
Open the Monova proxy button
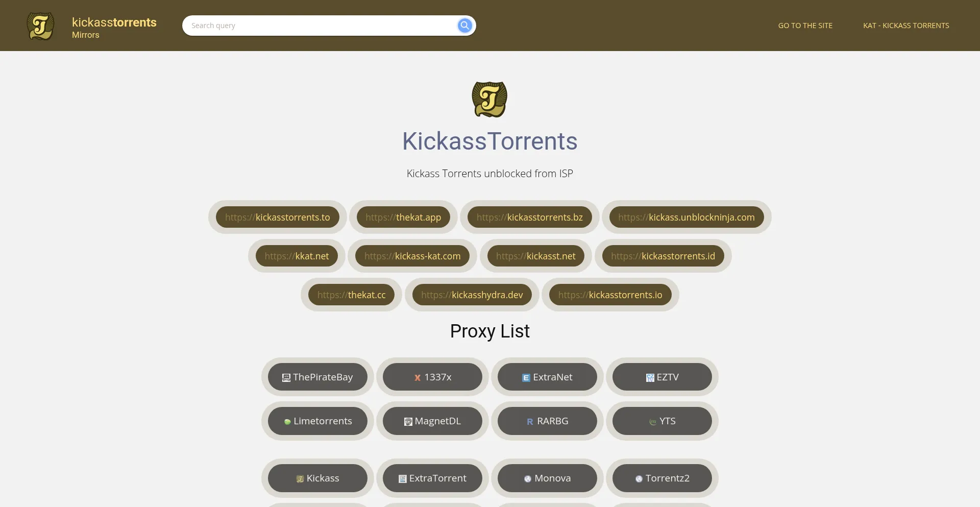(547, 478)
